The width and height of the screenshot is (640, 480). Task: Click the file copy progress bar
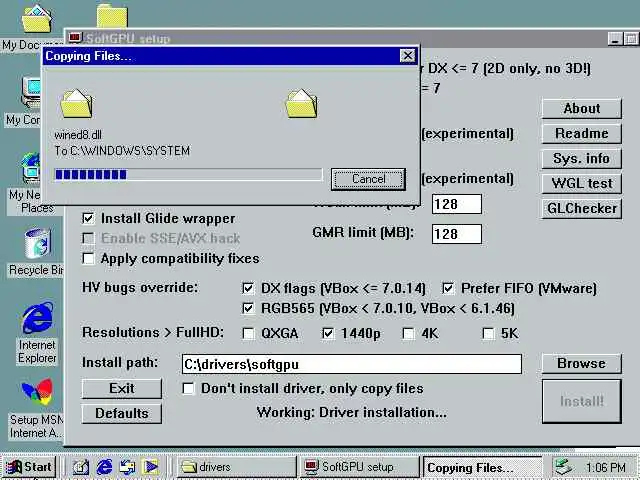click(188, 175)
